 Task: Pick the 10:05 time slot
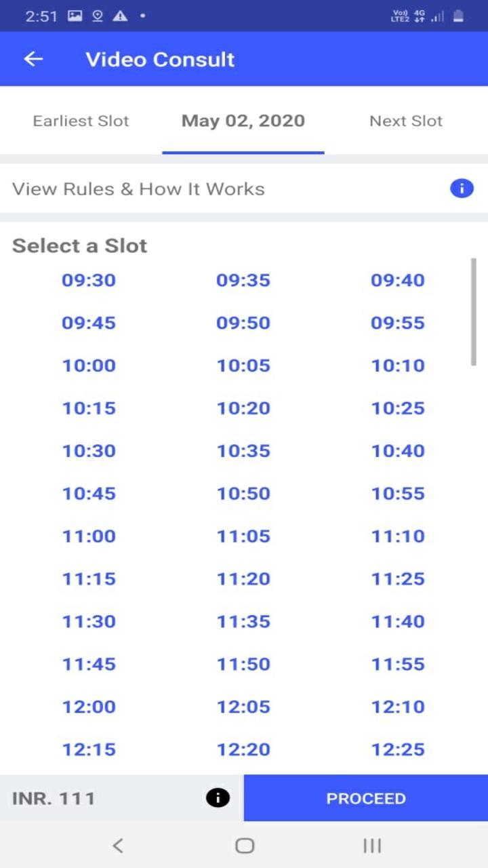243,366
